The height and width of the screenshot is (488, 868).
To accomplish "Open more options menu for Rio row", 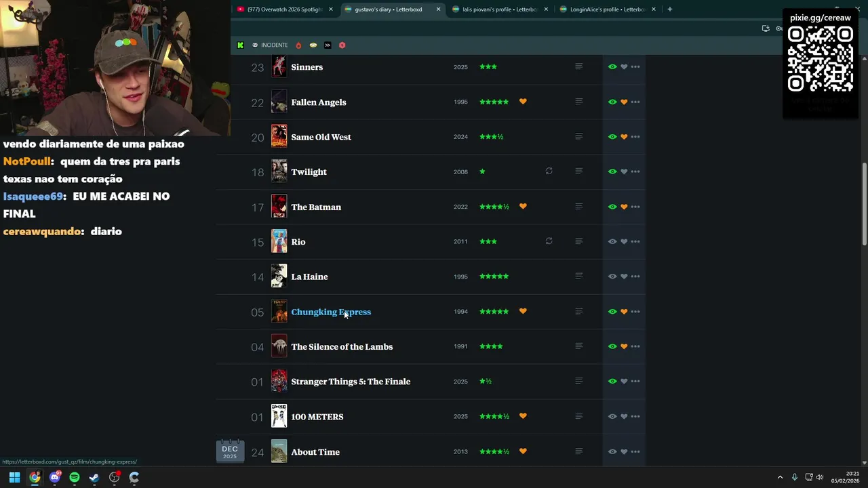I will pos(635,241).
